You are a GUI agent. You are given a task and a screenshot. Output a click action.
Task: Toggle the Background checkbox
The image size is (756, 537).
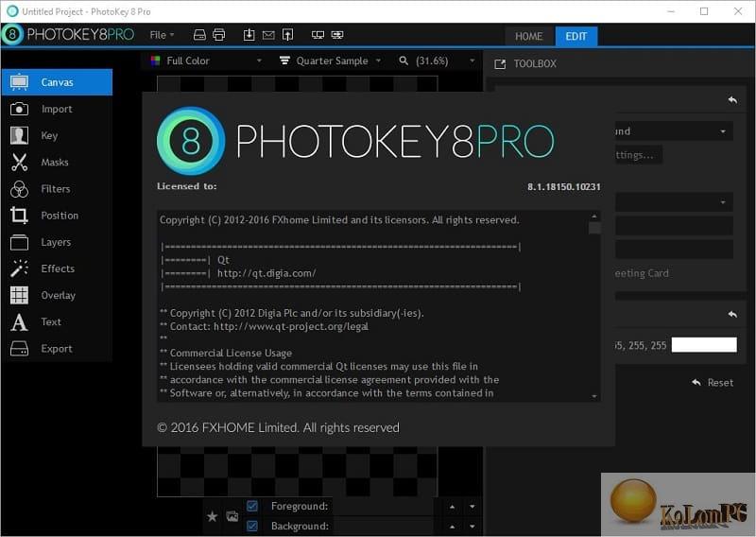coord(252,526)
